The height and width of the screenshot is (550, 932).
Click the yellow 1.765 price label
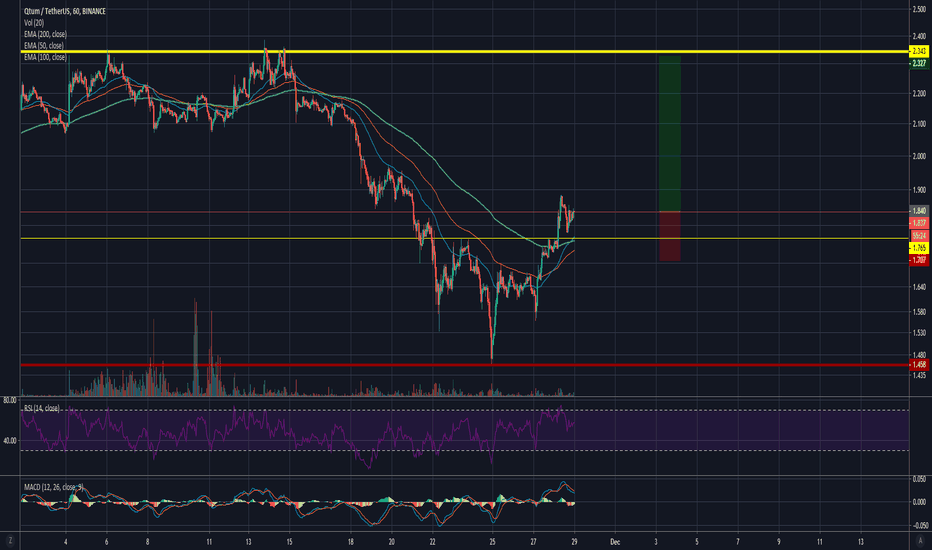coord(919,247)
